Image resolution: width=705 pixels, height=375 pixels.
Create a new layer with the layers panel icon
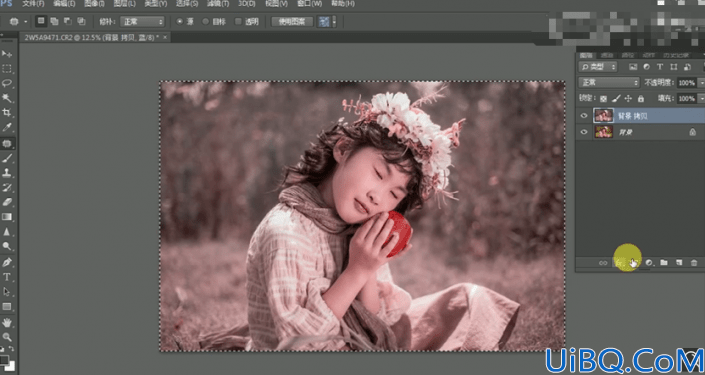[x=679, y=263]
